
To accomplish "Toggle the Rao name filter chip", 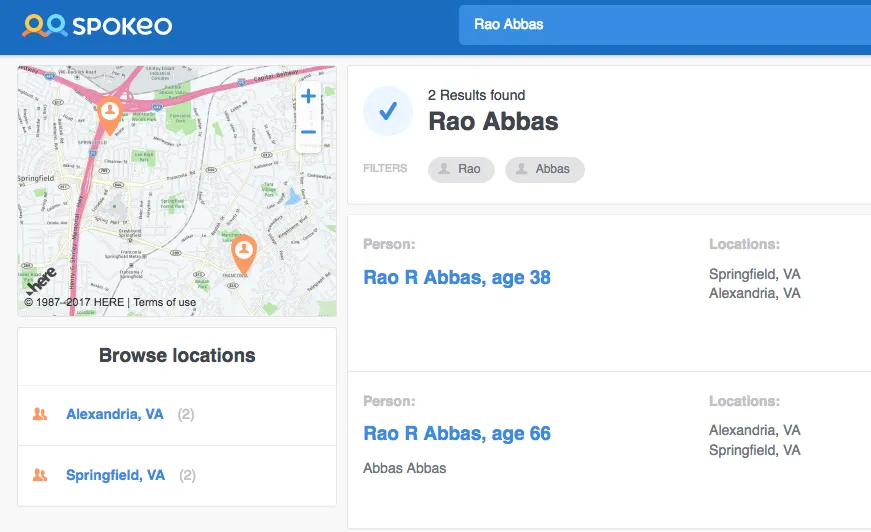I will tap(461, 169).
